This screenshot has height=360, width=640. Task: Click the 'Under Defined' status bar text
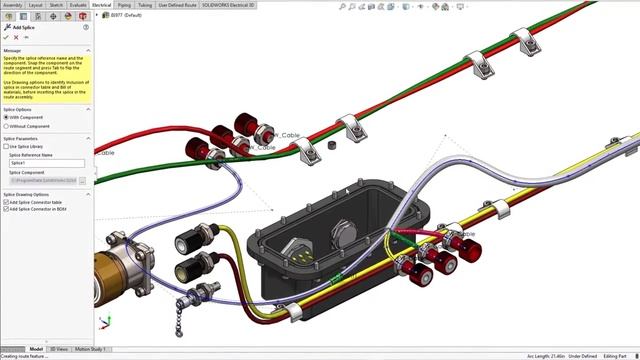[x=582, y=356]
